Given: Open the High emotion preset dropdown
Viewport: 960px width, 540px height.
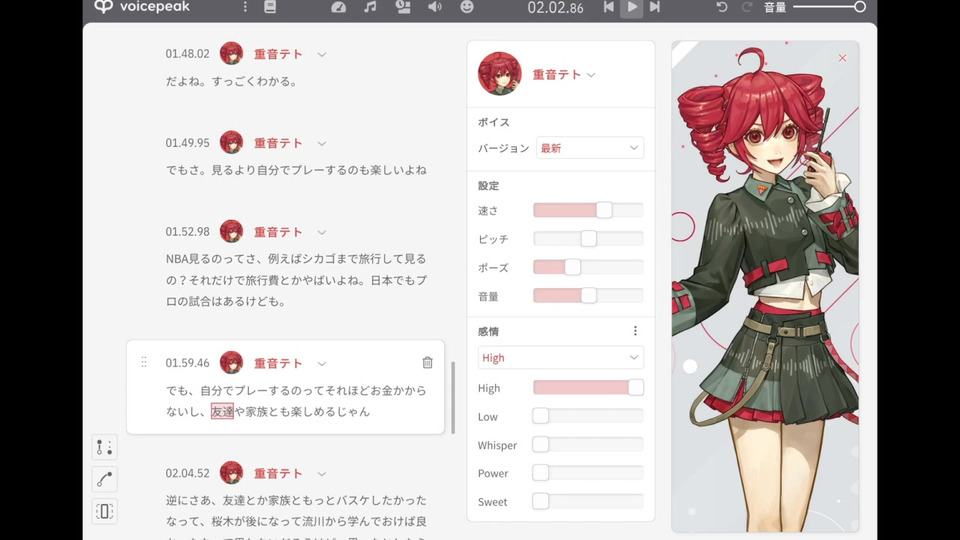Looking at the screenshot, I should tap(560, 358).
